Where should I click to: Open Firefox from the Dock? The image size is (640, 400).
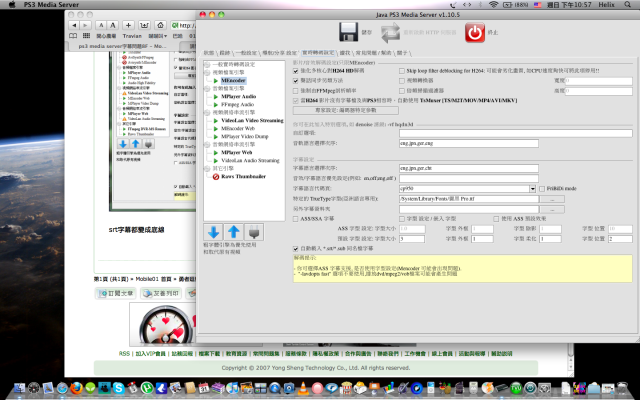click(76, 387)
